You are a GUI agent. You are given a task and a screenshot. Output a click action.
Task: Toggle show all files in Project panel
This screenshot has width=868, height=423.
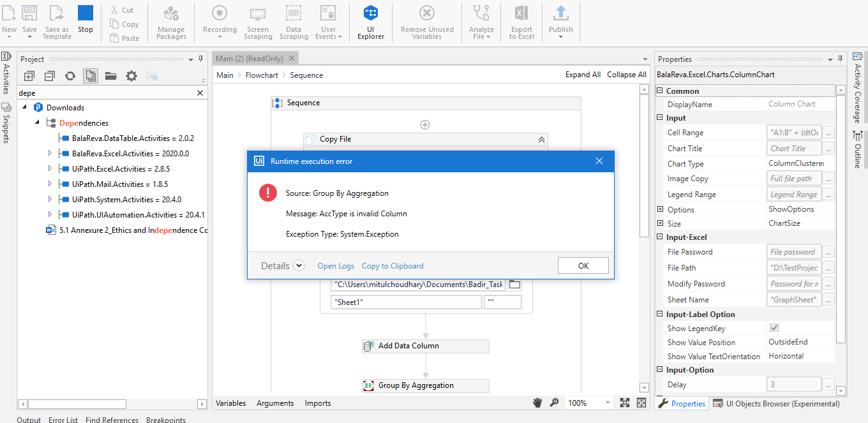click(x=91, y=76)
